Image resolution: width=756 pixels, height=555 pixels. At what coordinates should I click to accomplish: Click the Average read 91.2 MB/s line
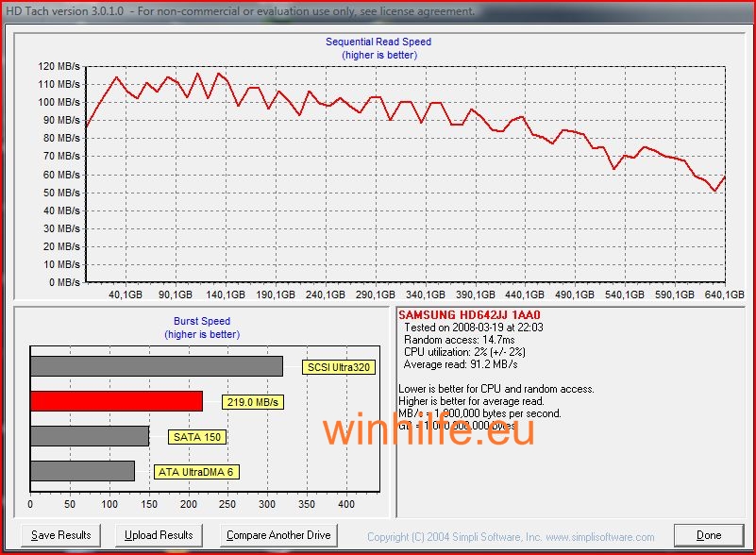(x=460, y=364)
